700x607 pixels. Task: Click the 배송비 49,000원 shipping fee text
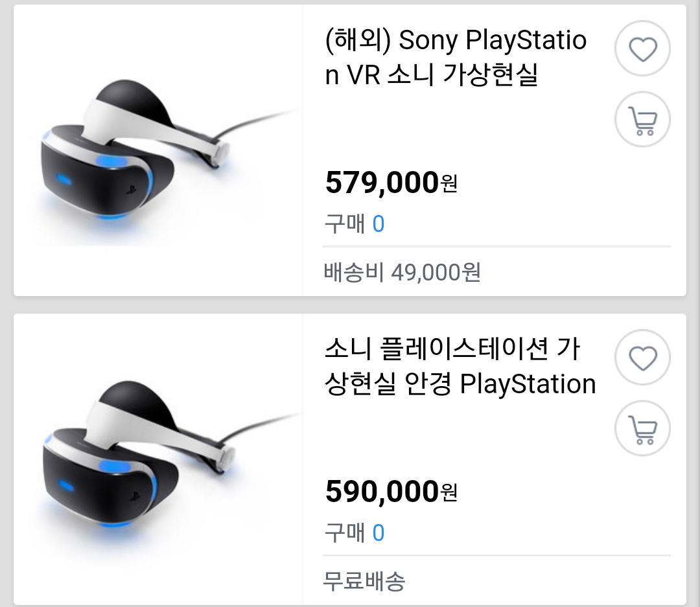point(402,273)
